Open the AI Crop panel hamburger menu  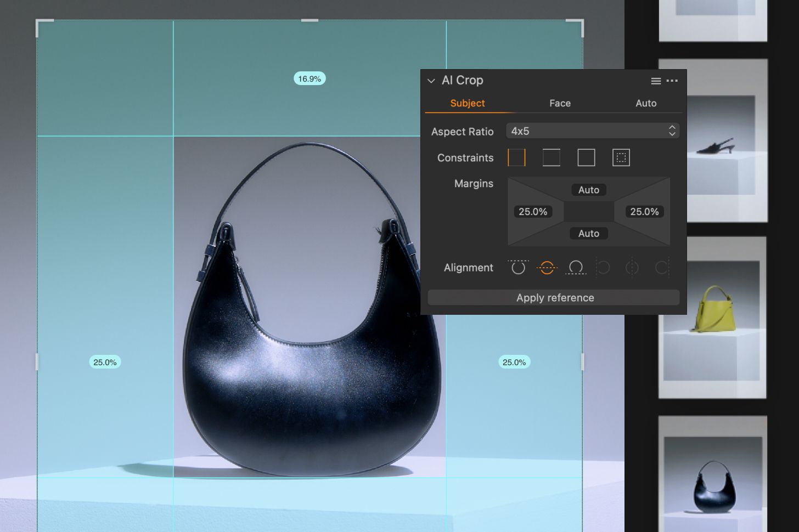656,81
